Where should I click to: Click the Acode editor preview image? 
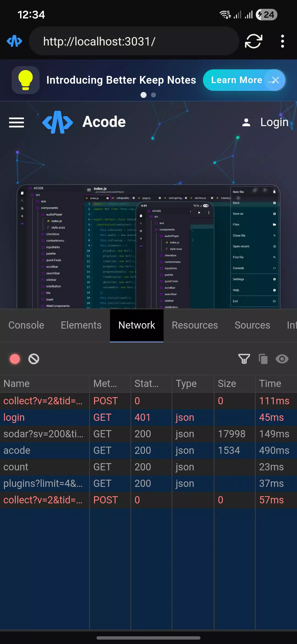(x=148, y=246)
